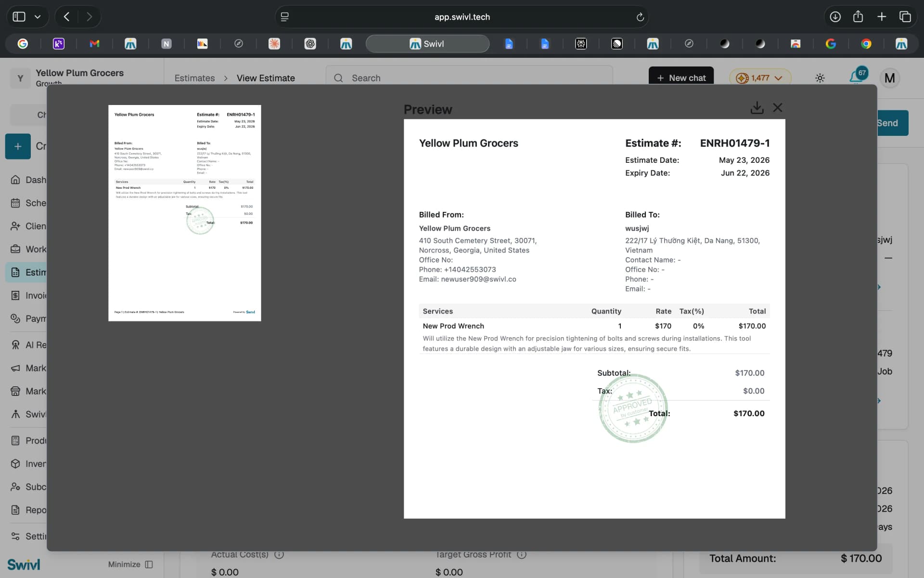Open the M user profile avatar
This screenshot has height=578, width=924.
(x=890, y=78)
